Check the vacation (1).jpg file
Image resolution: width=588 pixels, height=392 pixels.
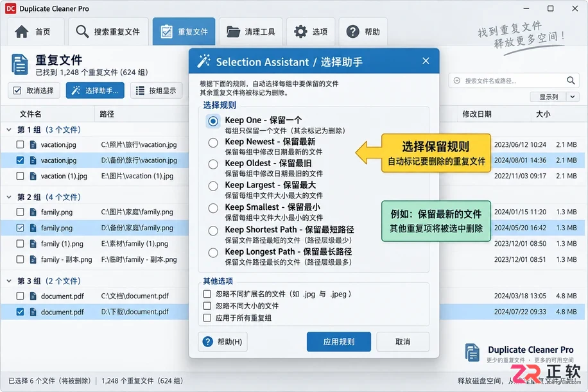21,176
